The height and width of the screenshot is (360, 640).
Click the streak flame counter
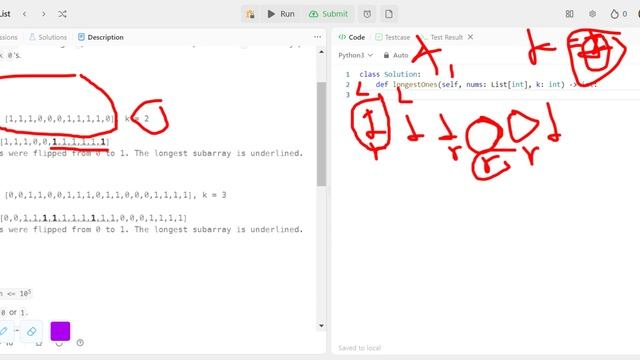point(618,14)
